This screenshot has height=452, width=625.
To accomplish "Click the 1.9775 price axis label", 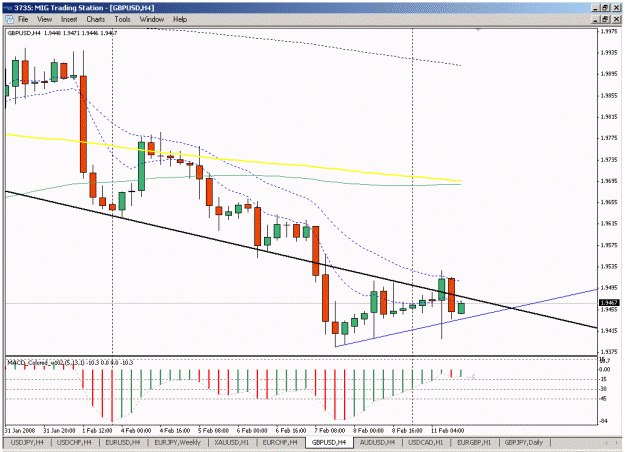I will tap(609, 138).
